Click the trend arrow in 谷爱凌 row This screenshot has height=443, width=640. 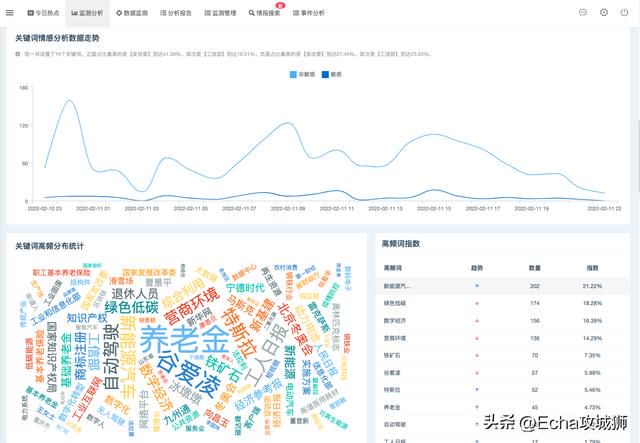(x=477, y=373)
